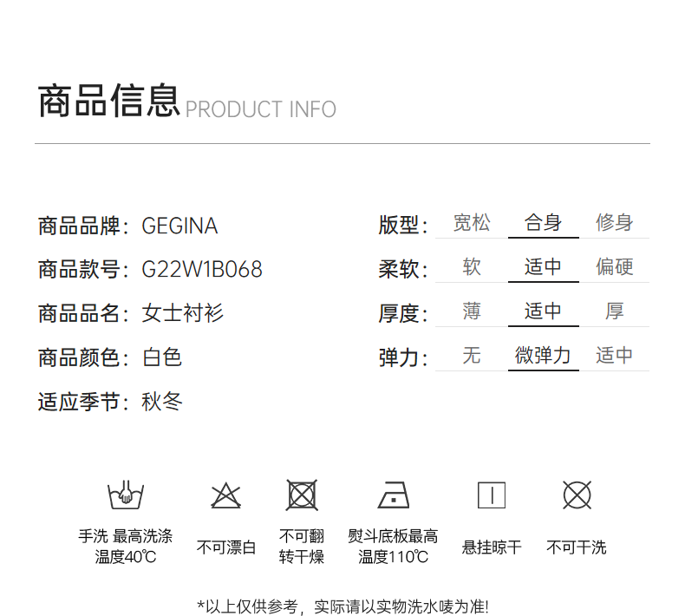685x616 pixels.
Task: Select the 合身 fit option
Action: click(x=543, y=223)
